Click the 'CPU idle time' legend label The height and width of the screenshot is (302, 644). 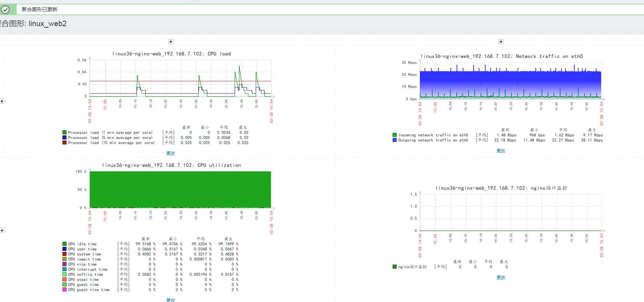coord(82,244)
